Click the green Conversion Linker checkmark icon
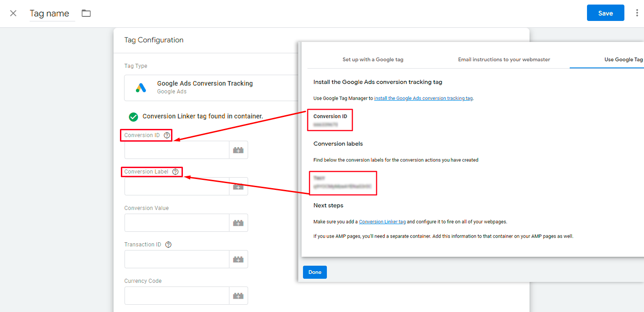 tap(133, 117)
